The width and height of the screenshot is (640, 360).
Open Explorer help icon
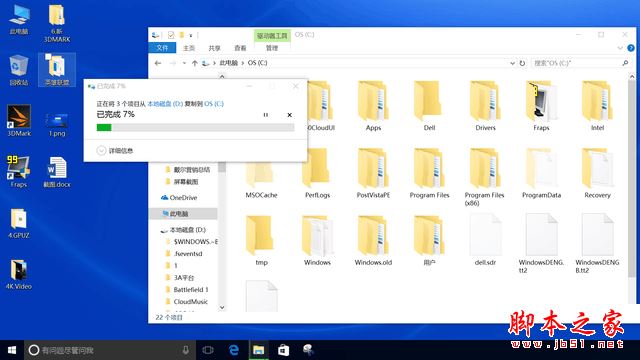coord(631,48)
